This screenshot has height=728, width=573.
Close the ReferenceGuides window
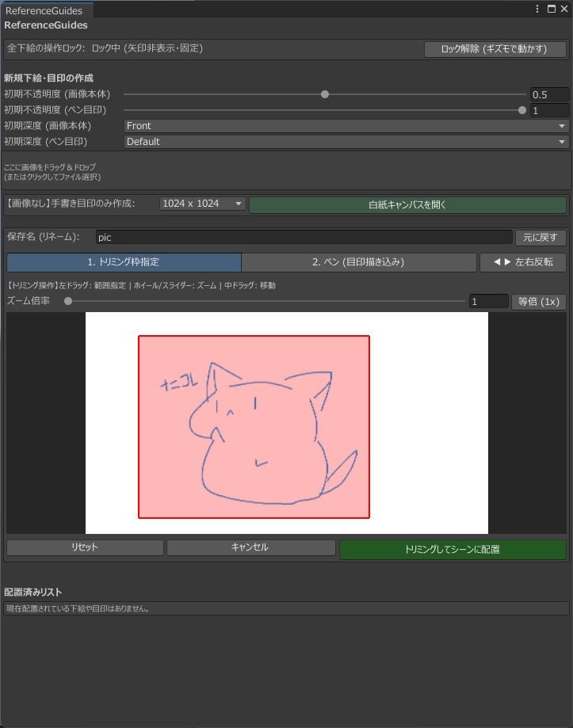564,9
